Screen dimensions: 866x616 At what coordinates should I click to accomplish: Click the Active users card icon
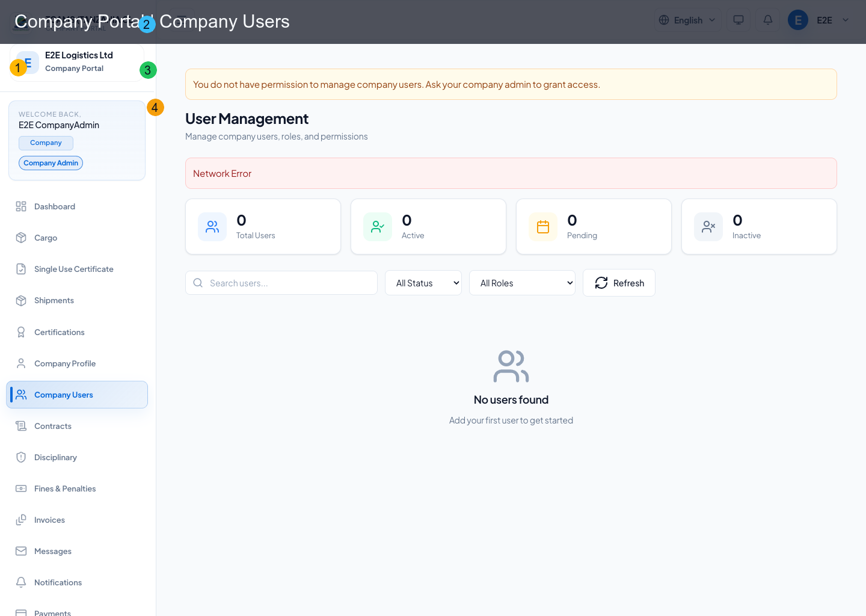pyautogui.click(x=378, y=227)
